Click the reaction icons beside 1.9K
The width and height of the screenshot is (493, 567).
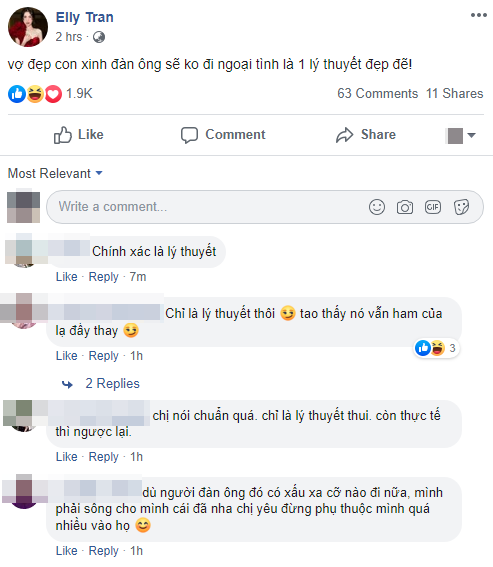35,94
